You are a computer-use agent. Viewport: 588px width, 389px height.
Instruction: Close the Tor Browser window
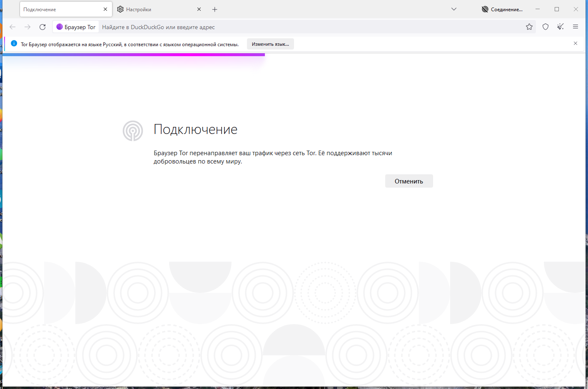pyautogui.click(x=576, y=9)
